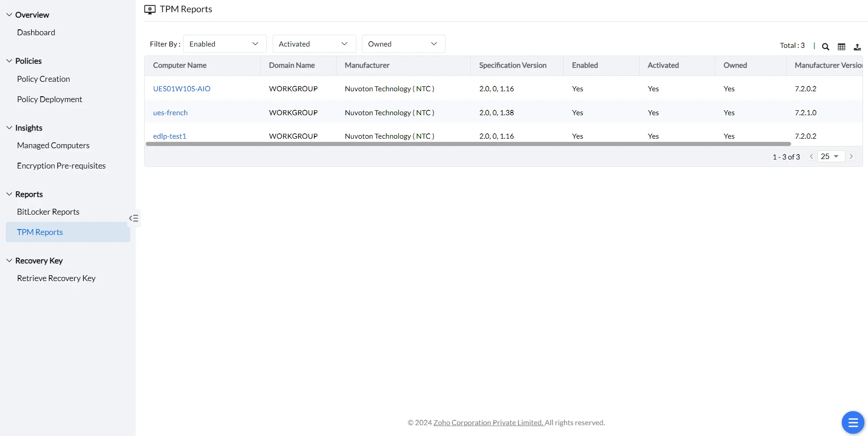The height and width of the screenshot is (436, 868).
Task: Open the Owned filter dropdown
Action: coord(403,44)
